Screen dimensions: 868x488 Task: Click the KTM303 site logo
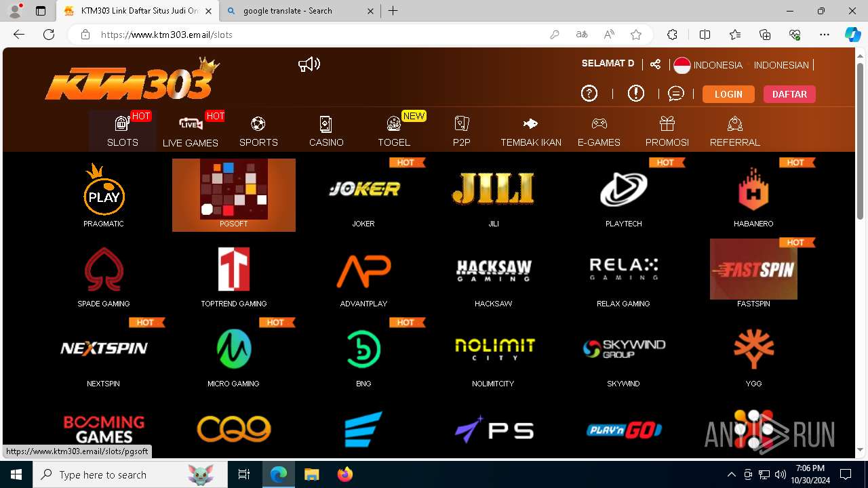point(132,80)
